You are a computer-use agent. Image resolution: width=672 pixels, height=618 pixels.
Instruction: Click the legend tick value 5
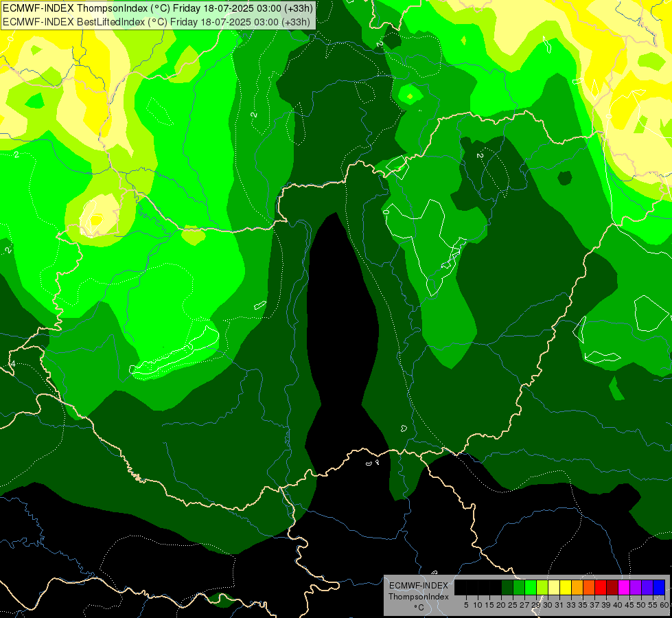coord(466,605)
